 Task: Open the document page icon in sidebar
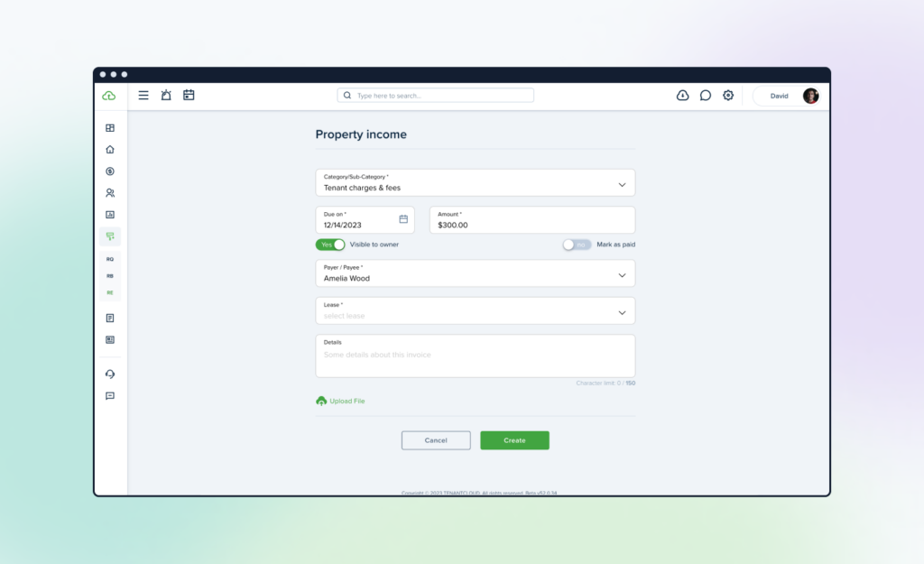pos(110,319)
